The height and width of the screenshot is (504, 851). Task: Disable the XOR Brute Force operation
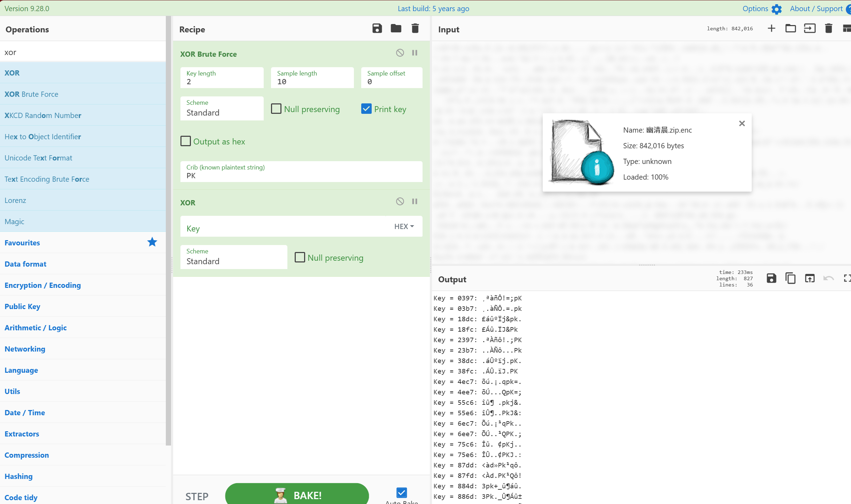[x=400, y=53]
